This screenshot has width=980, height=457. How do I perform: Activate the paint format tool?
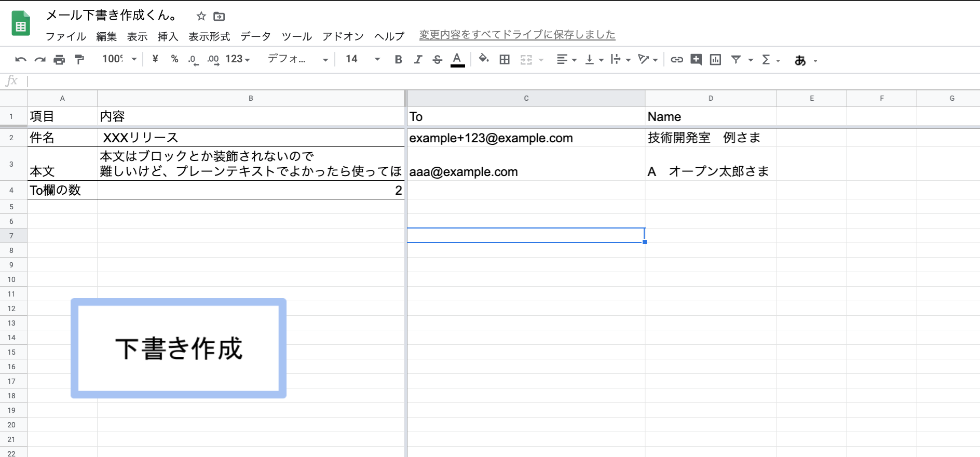click(x=79, y=60)
